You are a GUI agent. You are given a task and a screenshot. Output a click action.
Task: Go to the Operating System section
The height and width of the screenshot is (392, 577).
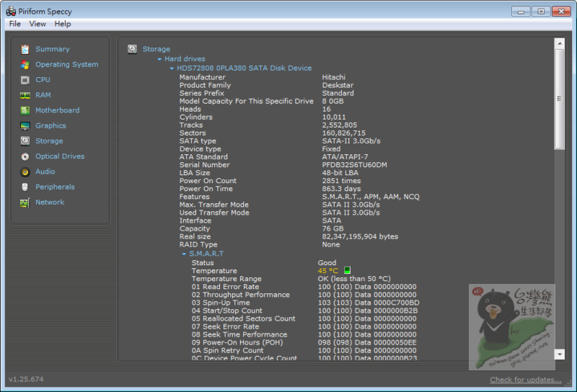coord(66,64)
